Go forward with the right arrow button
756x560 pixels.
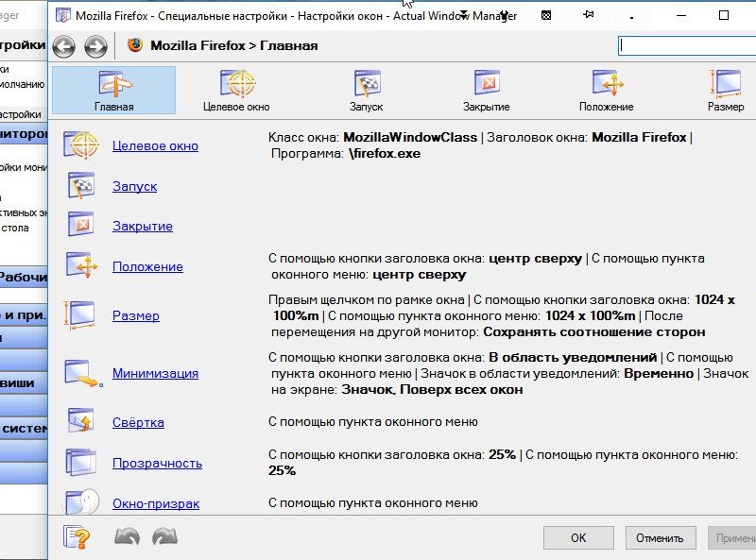coord(95,46)
